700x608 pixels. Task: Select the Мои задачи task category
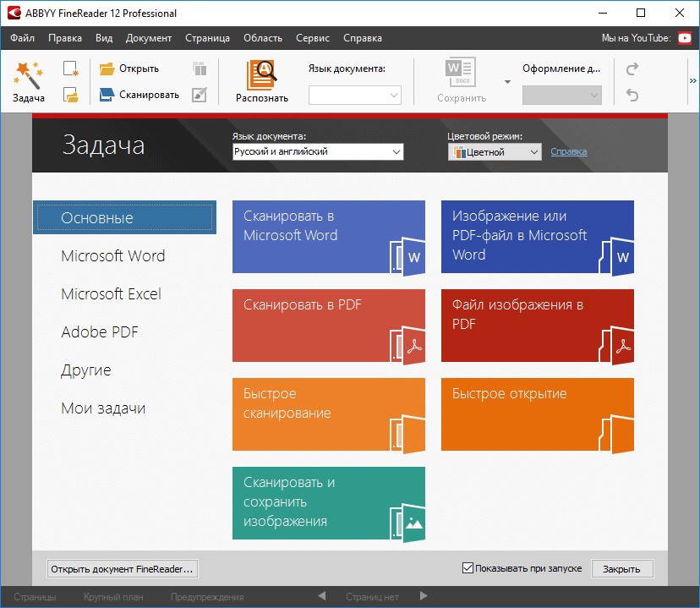pos(103,408)
